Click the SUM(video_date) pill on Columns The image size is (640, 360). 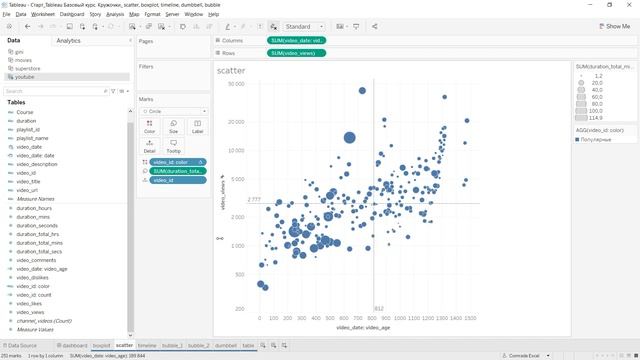pyautogui.click(x=296, y=40)
